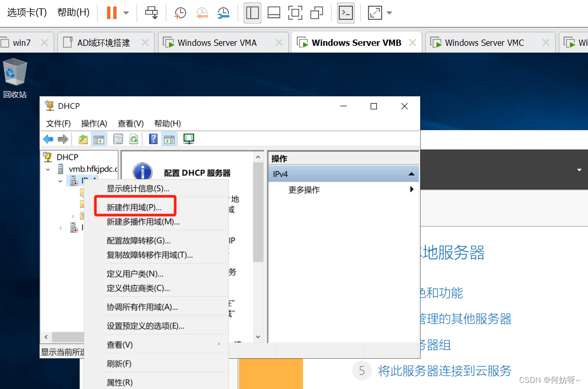Open the snapshot manager
Image resolution: width=588 pixels, height=389 pixels.
pos(224,12)
